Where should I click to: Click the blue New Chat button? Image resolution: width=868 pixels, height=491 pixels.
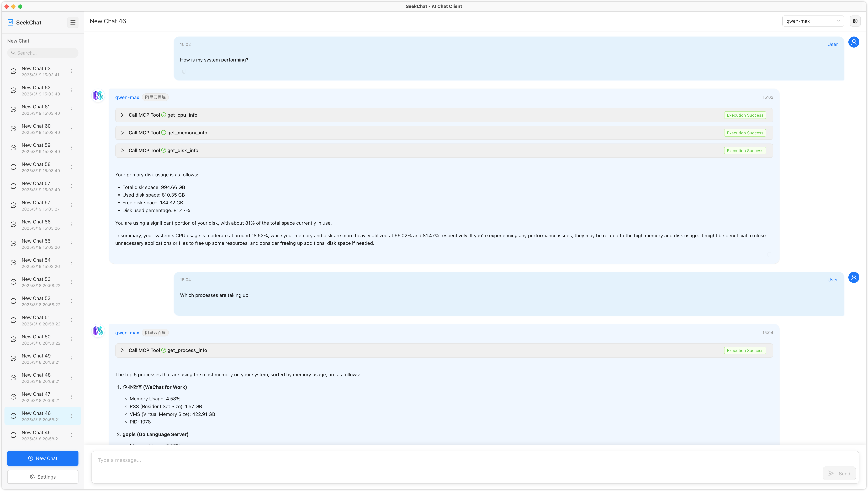tap(43, 458)
